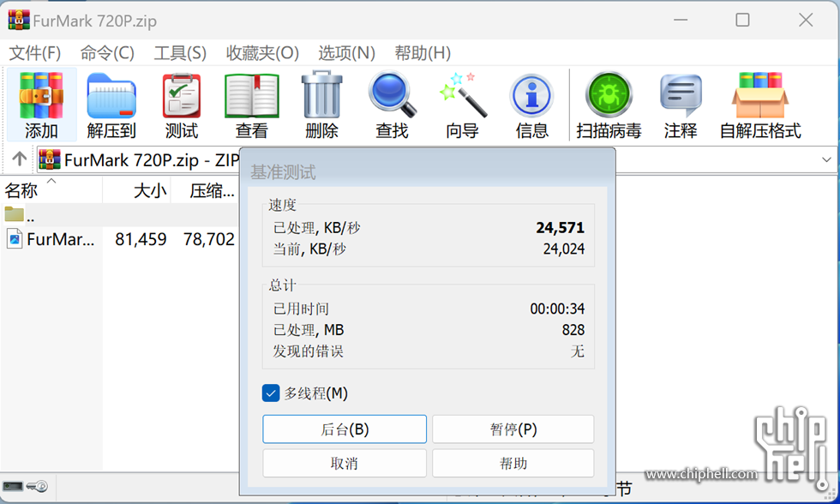Click the 查找 (Find) magnifier icon
Screen dimensions: 840x504
393,95
